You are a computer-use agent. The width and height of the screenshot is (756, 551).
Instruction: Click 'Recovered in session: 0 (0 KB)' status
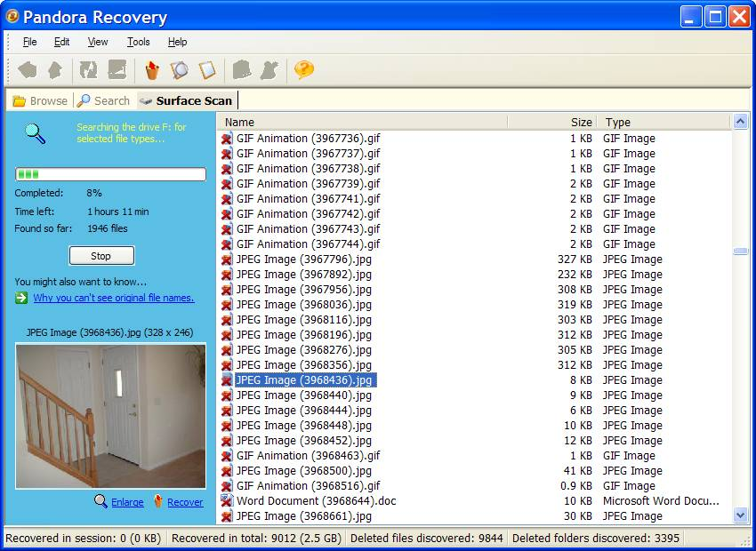click(84, 538)
